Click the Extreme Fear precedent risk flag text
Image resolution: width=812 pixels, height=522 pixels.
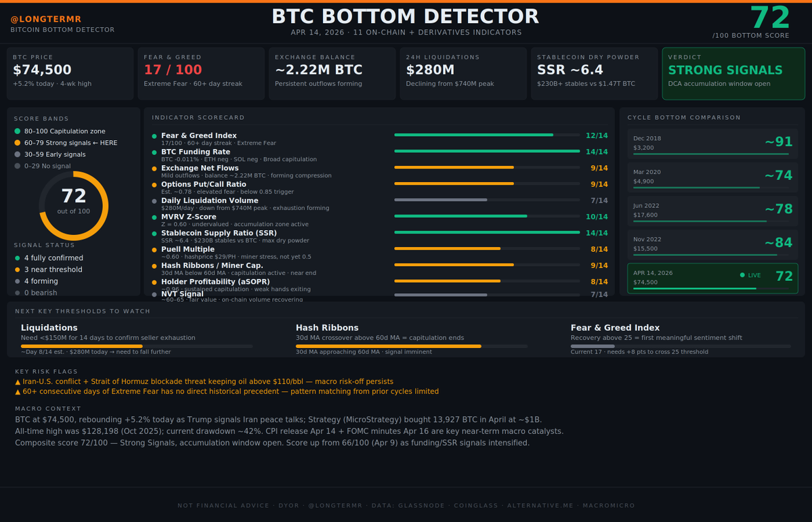(x=230, y=391)
